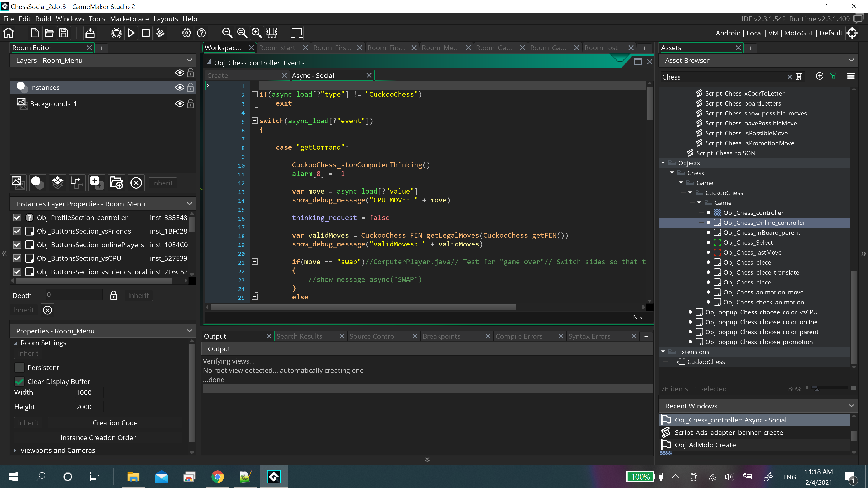The width and height of the screenshot is (868, 488).
Task: Collapse the CuckooChess folder in tree
Action: pos(690,193)
